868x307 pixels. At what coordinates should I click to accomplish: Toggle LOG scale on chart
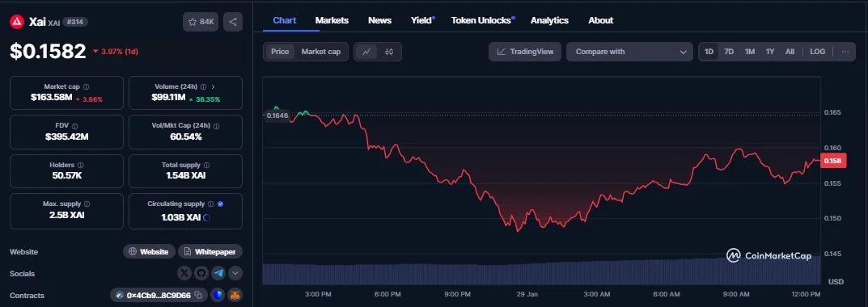coord(818,52)
